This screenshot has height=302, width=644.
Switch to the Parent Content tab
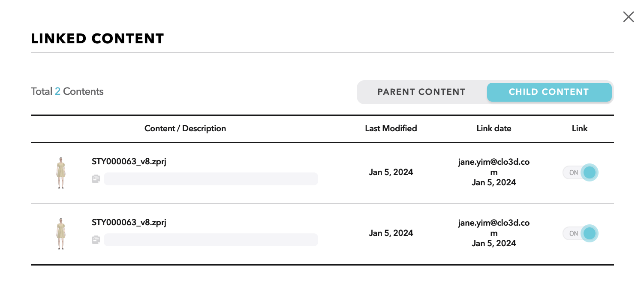coord(421,92)
